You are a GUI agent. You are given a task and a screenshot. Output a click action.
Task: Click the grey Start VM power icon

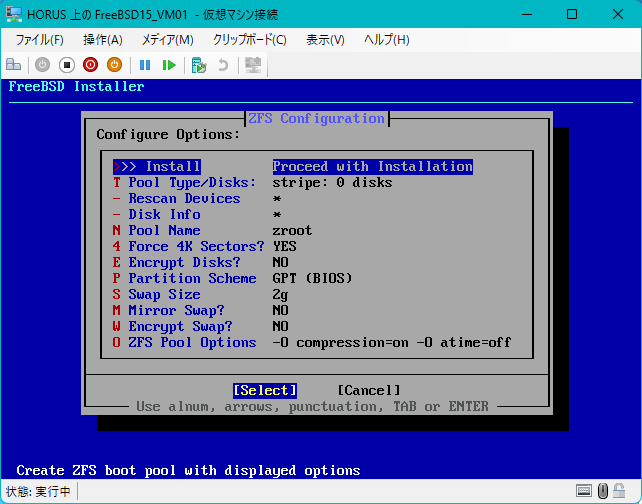tap(42, 65)
